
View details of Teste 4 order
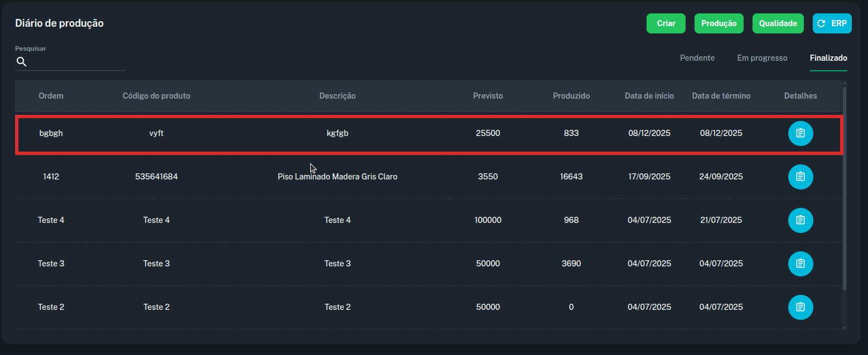[x=800, y=220]
